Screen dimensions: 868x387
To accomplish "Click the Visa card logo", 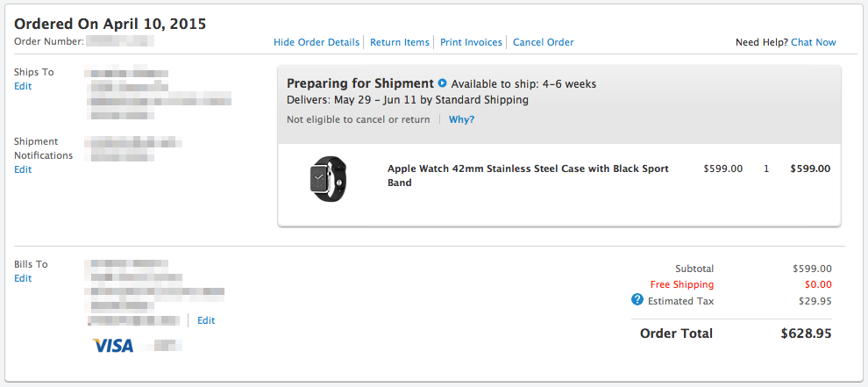I will click(x=113, y=346).
